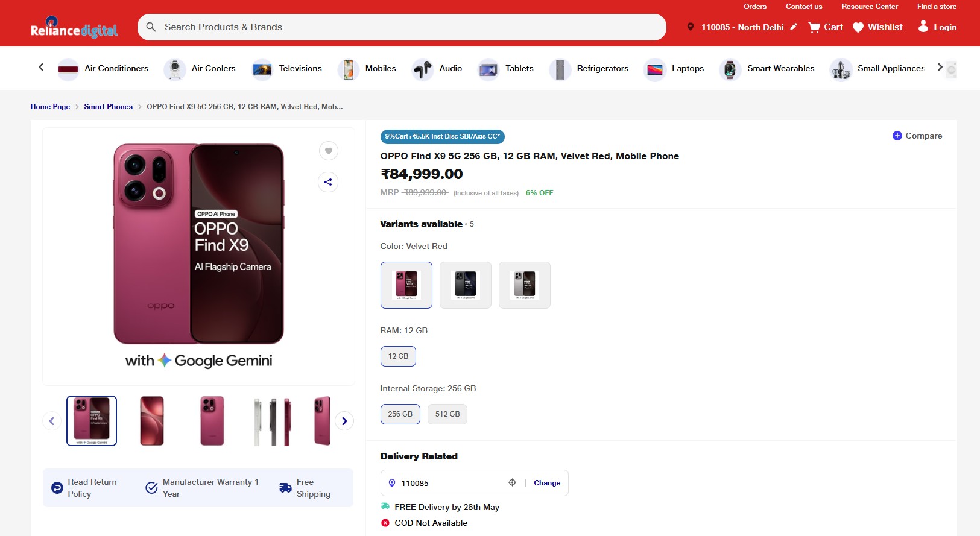Image resolution: width=980 pixels, height=536 pixels.
Task: Open the Login account icon
Action: point(923,26)
